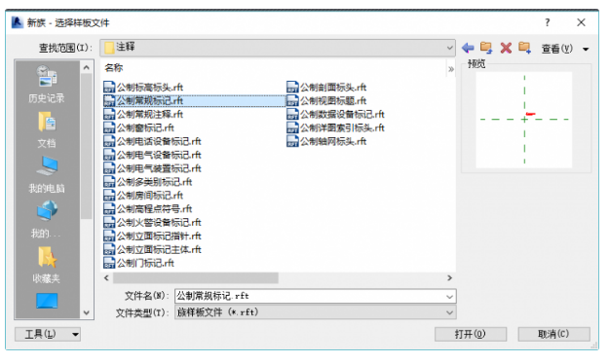This screenshot has height=364, width=609.
Task: Click the up one level folder icon
Action: pos(486,48)
